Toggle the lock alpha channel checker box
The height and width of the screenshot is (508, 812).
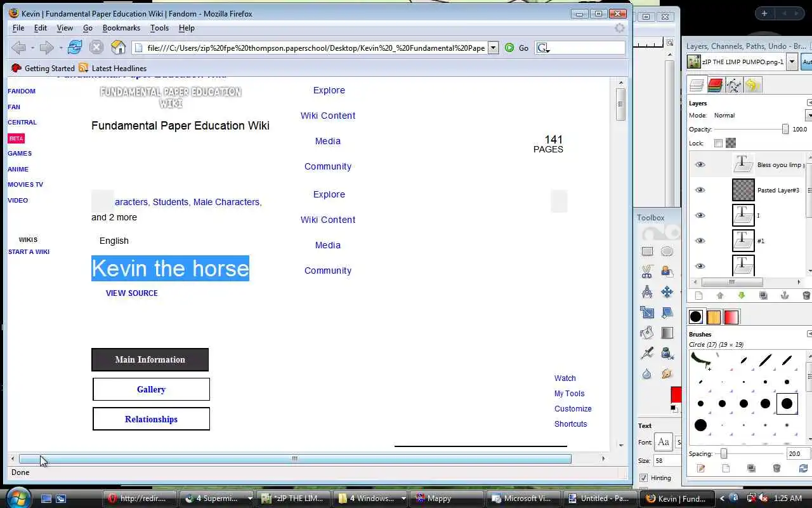coord(731,144)
